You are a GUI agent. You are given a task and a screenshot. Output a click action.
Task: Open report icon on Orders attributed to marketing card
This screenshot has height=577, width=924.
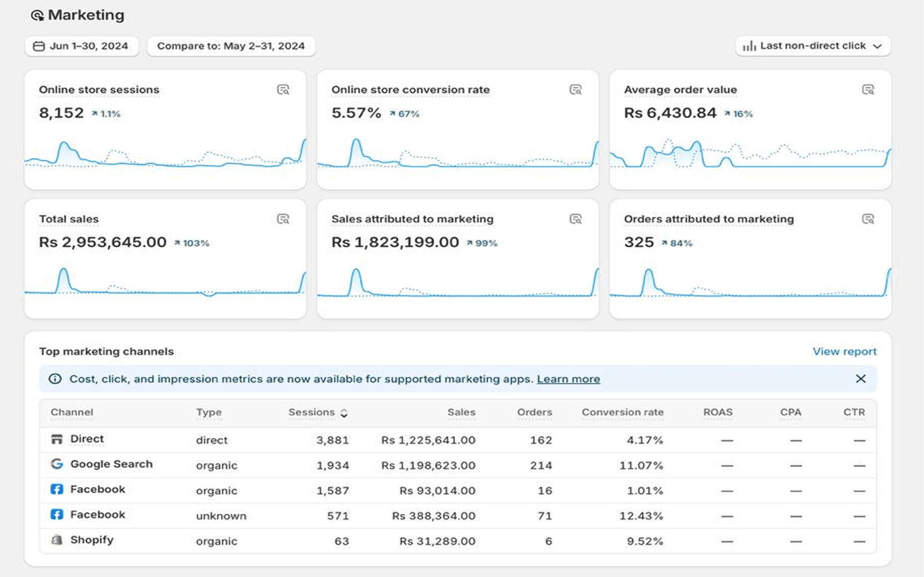[868, 219]
